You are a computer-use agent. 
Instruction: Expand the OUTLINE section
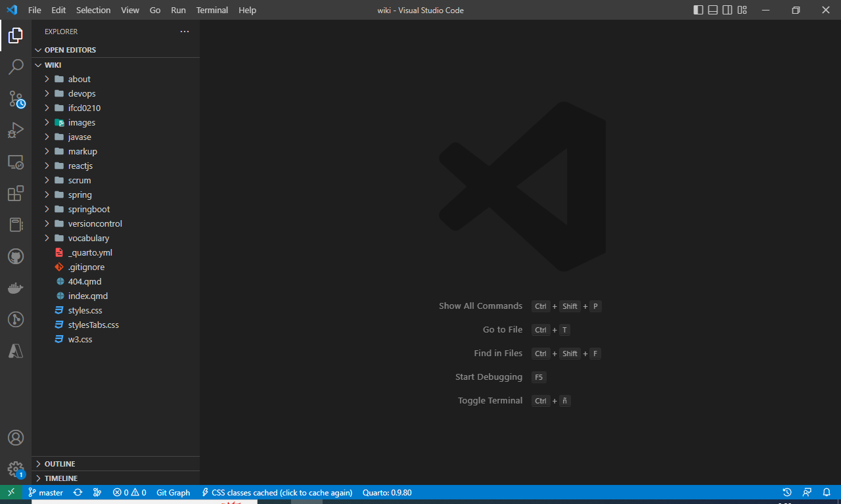click(x=60, y=464)
